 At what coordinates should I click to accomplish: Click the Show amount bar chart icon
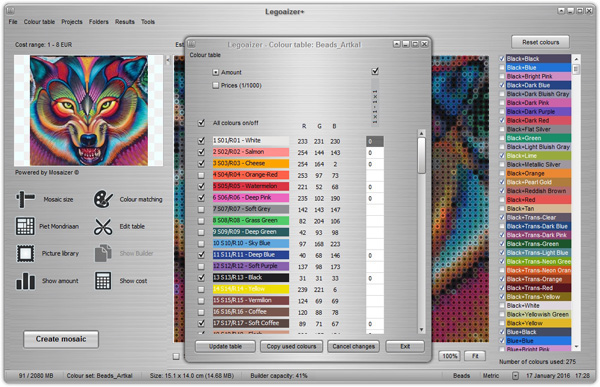tap(25, 281)
